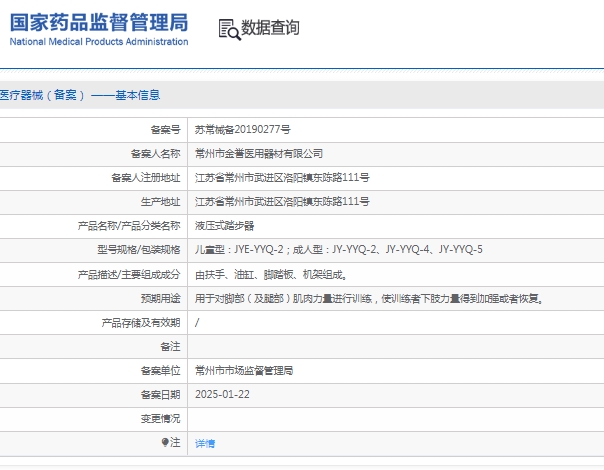Click the 产品描述/主要组成成分 label
604x470 pixels.
coord(129,274)
